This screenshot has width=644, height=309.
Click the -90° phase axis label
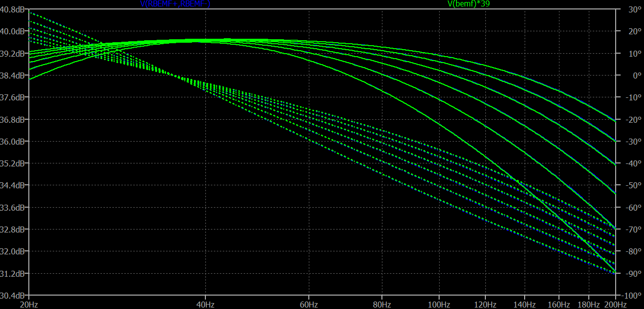633,274
